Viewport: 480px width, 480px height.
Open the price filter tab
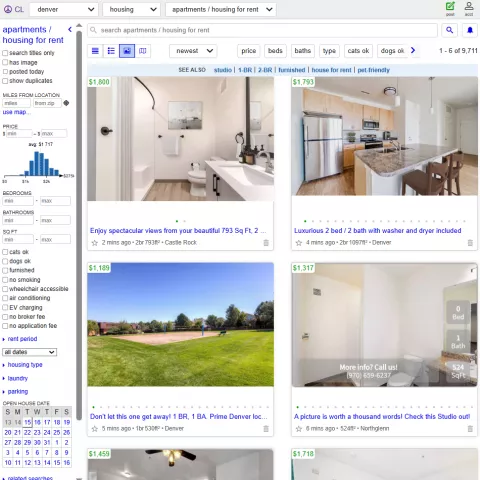(249, 51)
